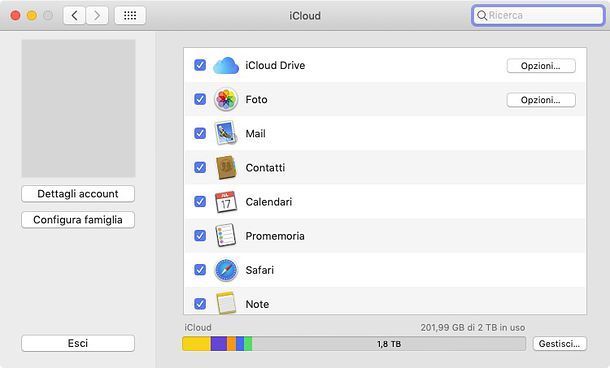
Task: Click the Note notepad icon
Action: pyautogui.click(x=226, y=303)
